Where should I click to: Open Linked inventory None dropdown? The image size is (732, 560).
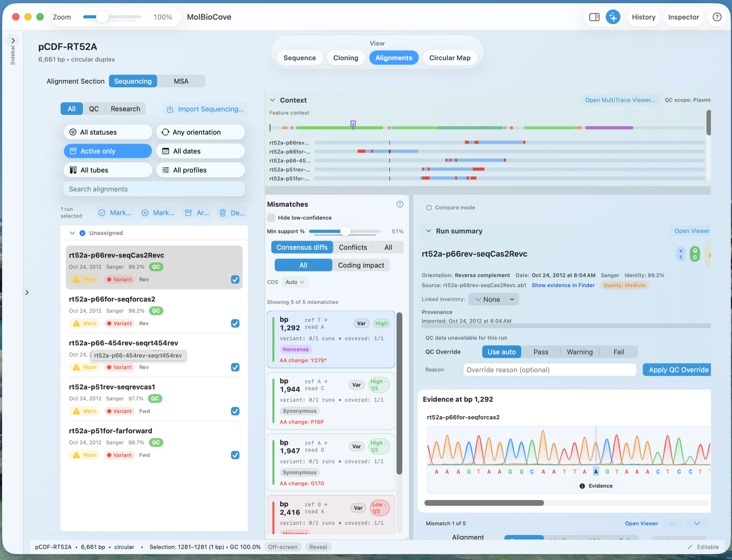(x=493, y=299)
